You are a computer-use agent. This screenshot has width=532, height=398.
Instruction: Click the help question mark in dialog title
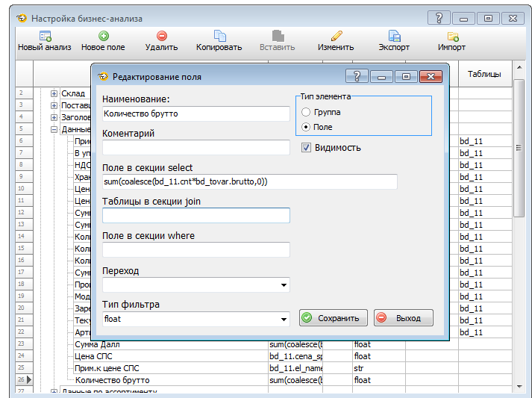pyautogui.click(x=357, y=76)
